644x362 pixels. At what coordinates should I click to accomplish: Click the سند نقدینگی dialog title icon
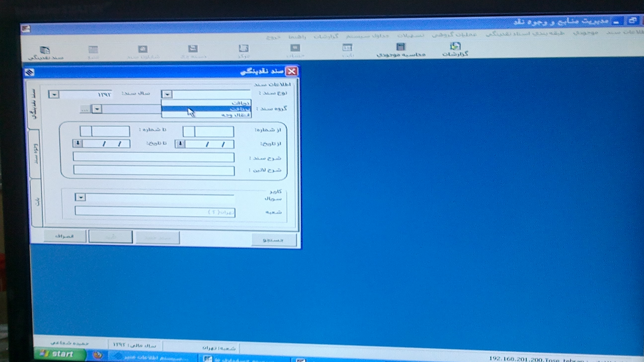coord(30,73)
